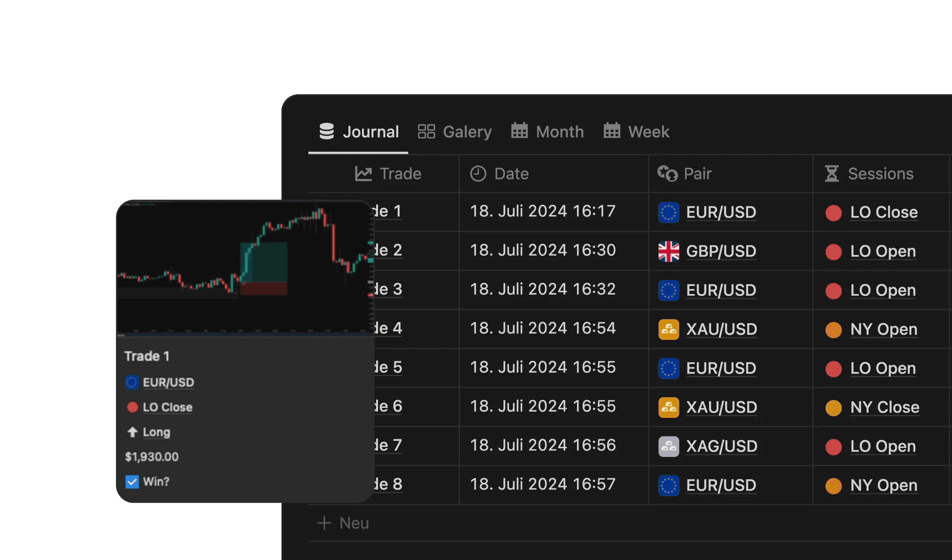Click the up arrow Long icon in card
The height and width of the screenshot is (560, 952).
pyautogui.click(x=132, y=432)
